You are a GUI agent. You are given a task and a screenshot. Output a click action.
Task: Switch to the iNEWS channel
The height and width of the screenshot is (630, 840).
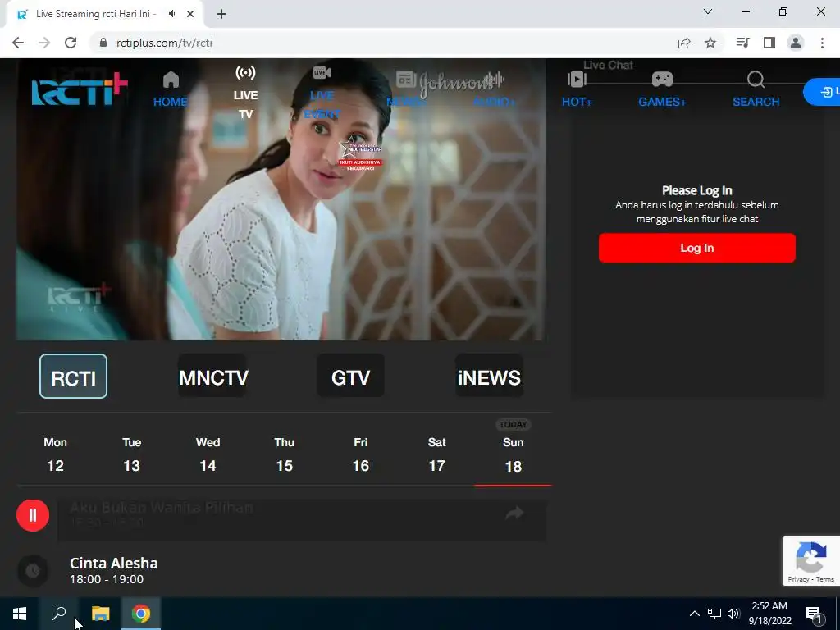click(489, 376)
